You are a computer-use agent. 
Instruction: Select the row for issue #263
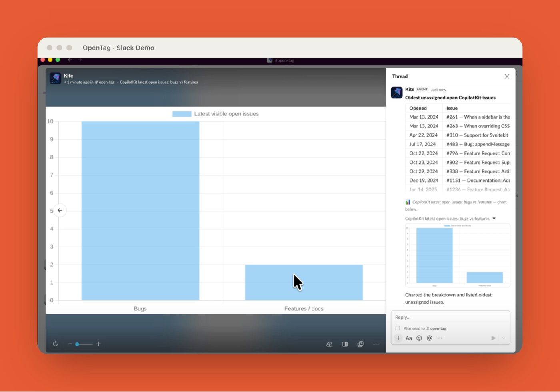458,126
